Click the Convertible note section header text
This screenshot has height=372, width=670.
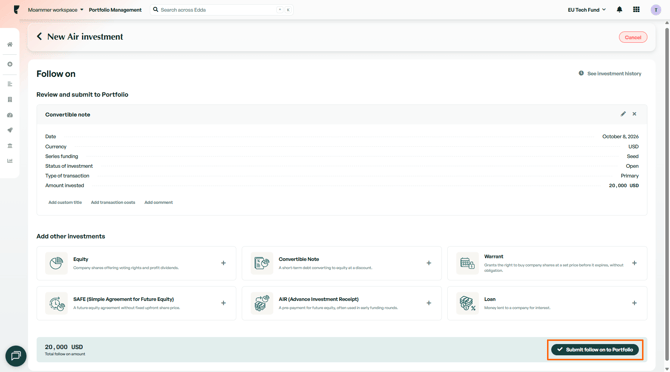[68, 114]
